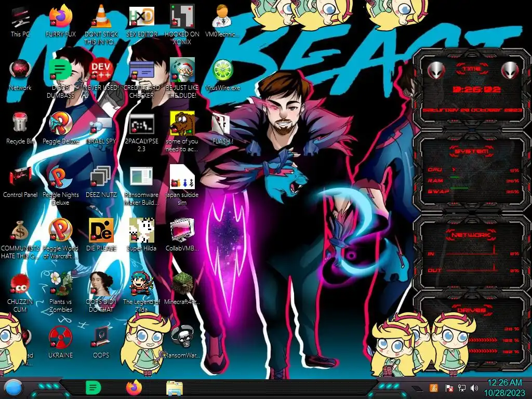Open the green app pinned on taskbar
Screen dimensions: 532x399
[94, 388]
